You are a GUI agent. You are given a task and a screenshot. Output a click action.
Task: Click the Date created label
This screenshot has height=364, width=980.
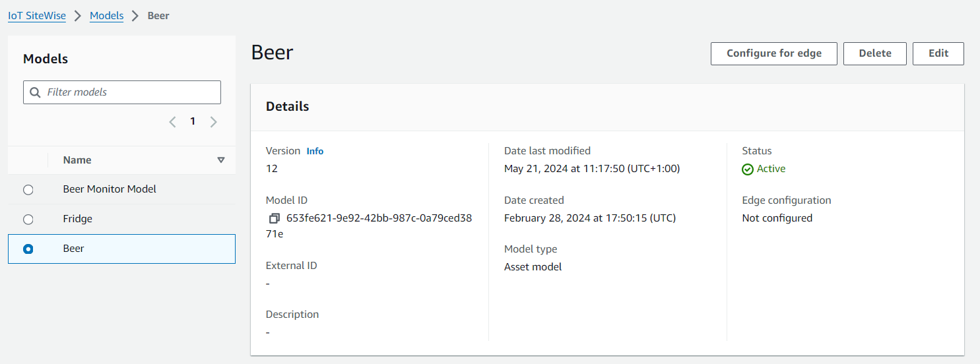point(535,200)
